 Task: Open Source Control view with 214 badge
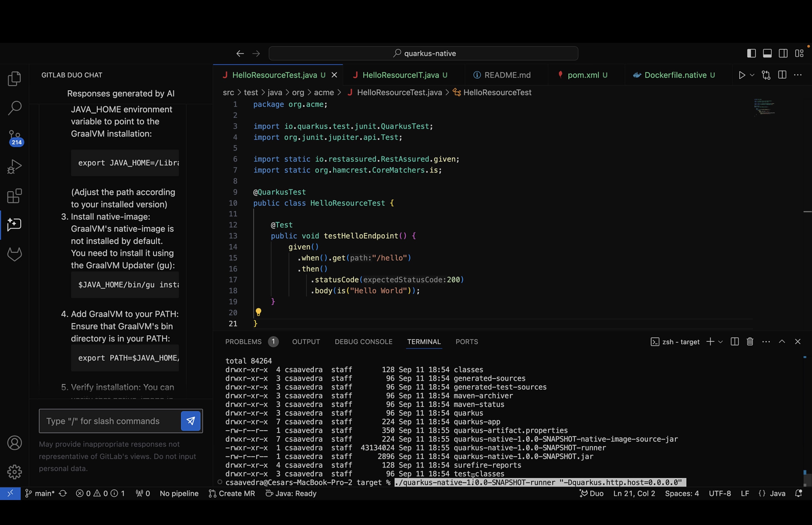click(x=15, y=138)
